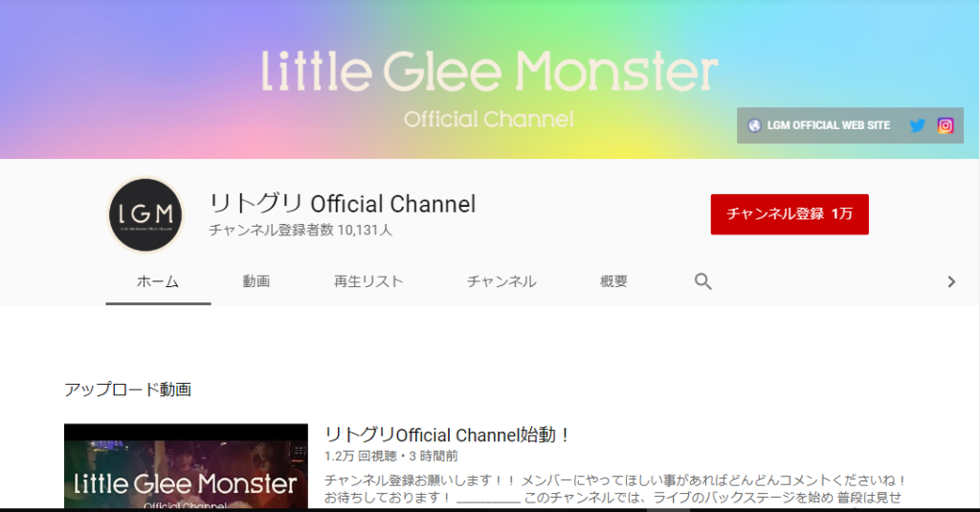The height and width of the screenshot is (512, 980).
Task: Switch to the ホーム tab
Action: pyautogui.click(x=158, y=282)
